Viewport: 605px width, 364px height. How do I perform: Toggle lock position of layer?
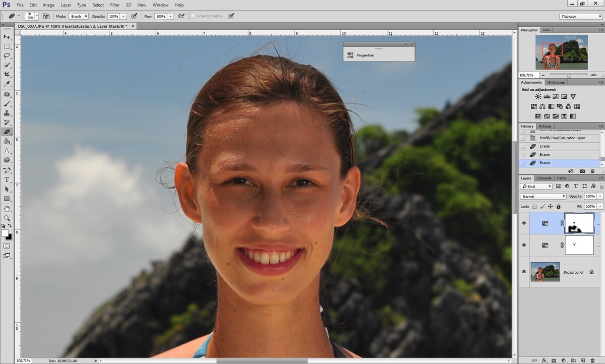[x=550, y=206]
